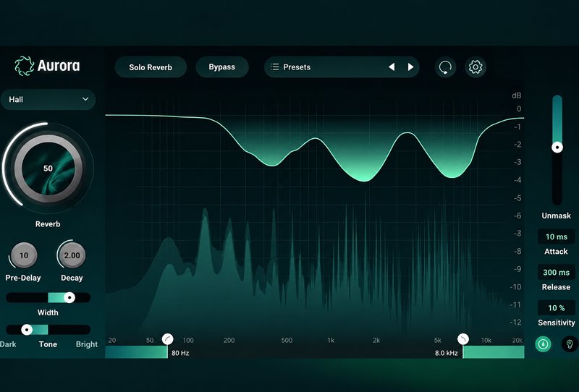Click the Tone label
The image size is (579, 392).
48,344
